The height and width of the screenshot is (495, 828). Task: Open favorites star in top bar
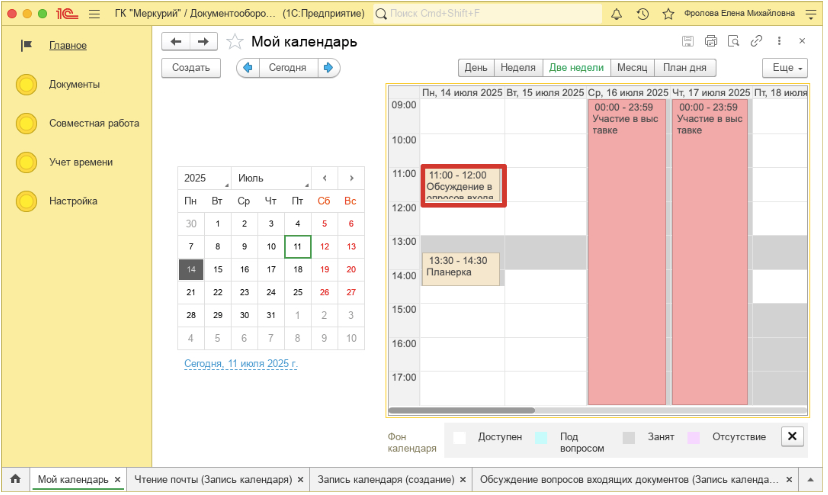click(x=667, y=14)
